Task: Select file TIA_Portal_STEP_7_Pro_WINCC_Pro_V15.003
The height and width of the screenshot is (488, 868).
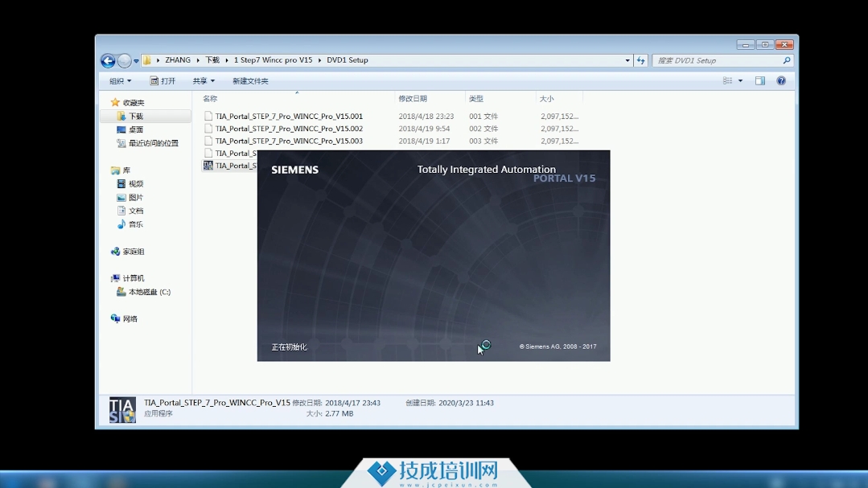Action: pyautogui.click(x=289, y=141)
